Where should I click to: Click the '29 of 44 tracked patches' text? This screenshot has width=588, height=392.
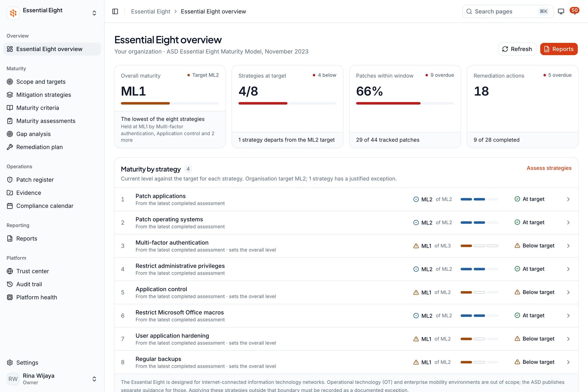388,140
